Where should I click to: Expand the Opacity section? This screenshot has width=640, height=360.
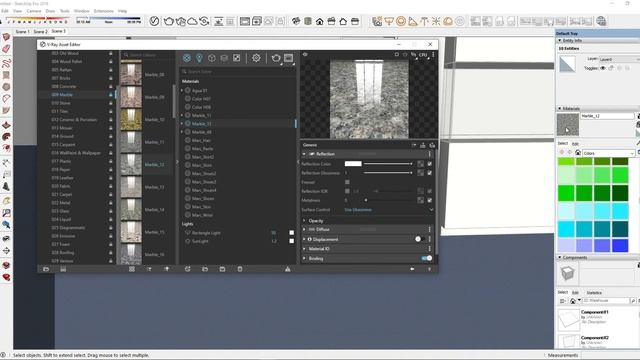[304, 220]
